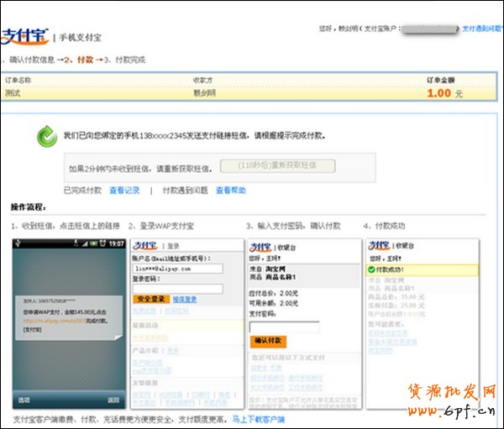Screen dimensions: 504x429
Task: Click the Alipay logo in step 4 screenshot
Action: coord(380,246)
